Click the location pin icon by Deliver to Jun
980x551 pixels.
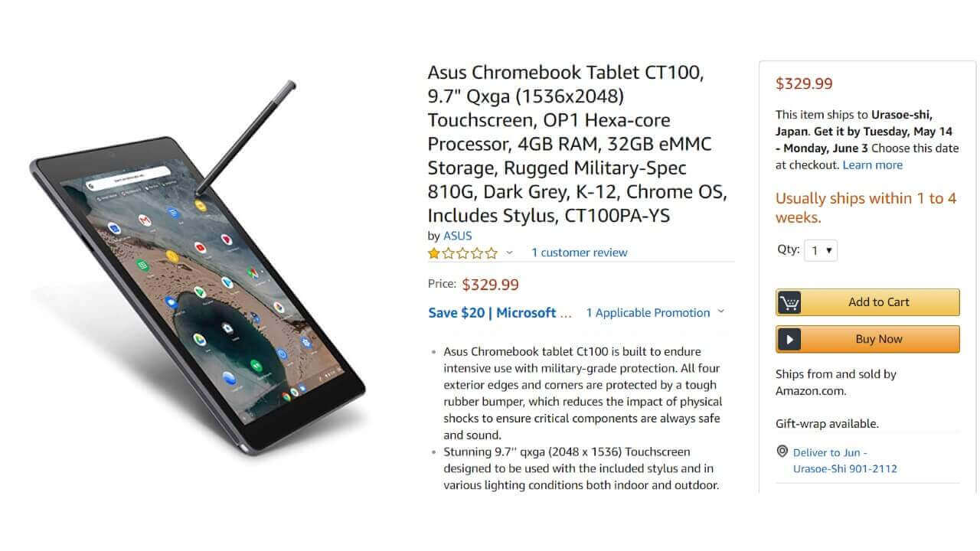click(x=782, y=452)
